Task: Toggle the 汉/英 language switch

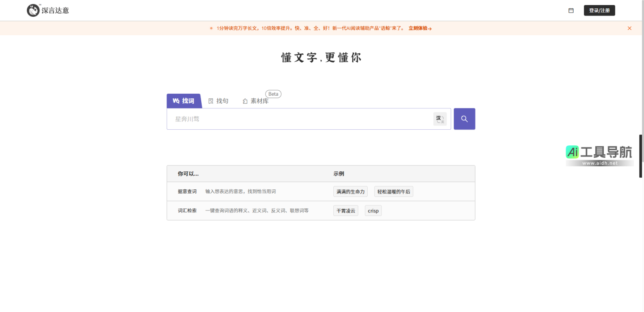Action: click(x=440, y=119)
